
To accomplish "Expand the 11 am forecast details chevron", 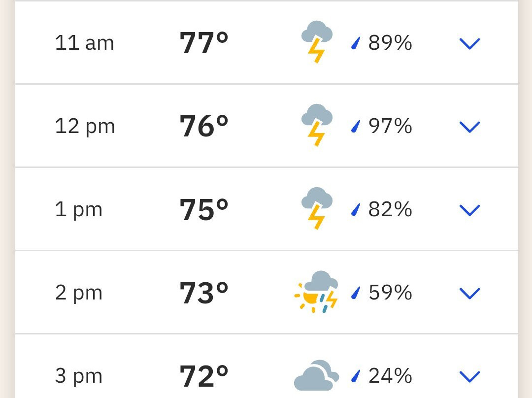I will [x=469, y=44].
